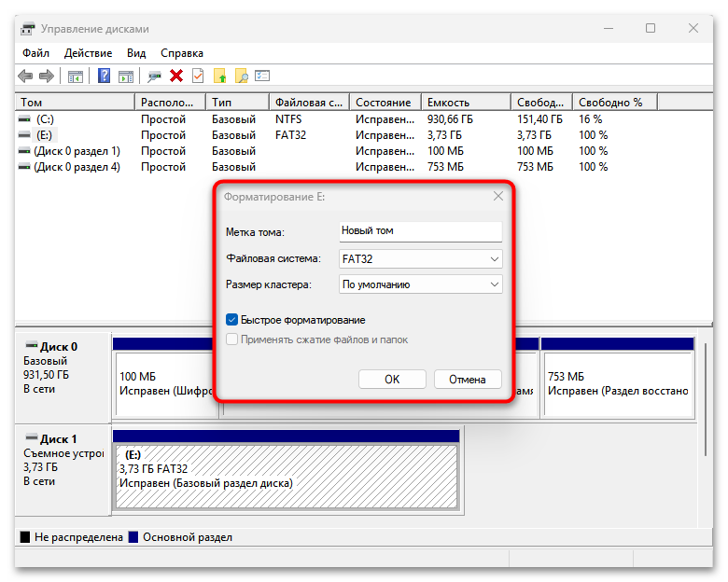
Task: Click the 16 % free percent cell
Action: coord(590,119)
